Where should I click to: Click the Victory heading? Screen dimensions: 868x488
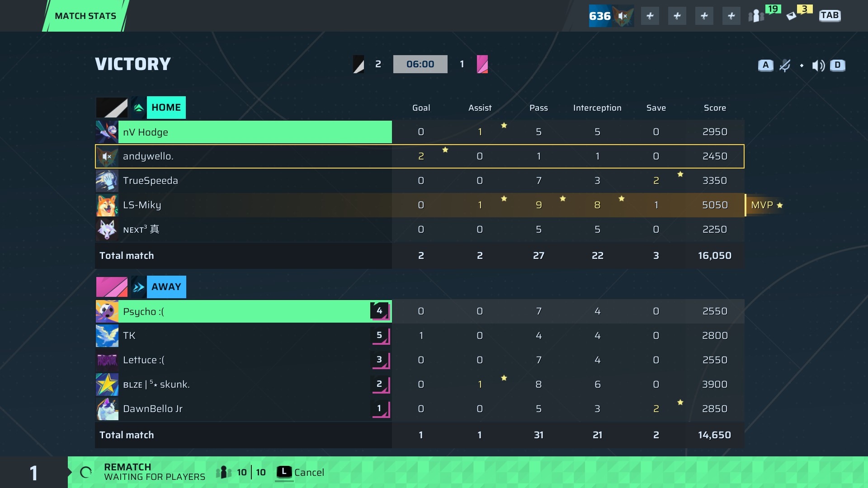[133, 64]
